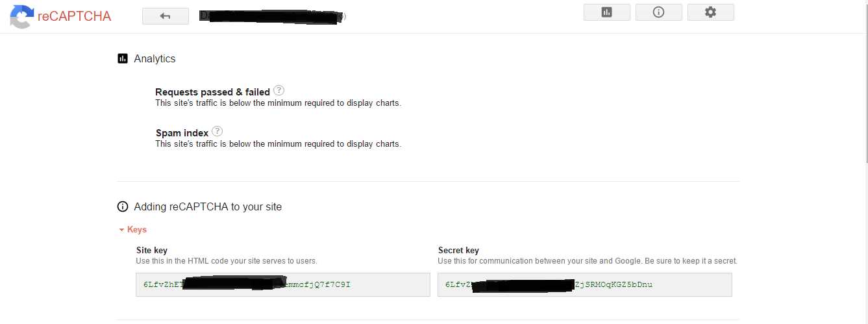Click the Secret key label
Screen dimensions: 868x324
pyautogui.click(x=458, y=250)
